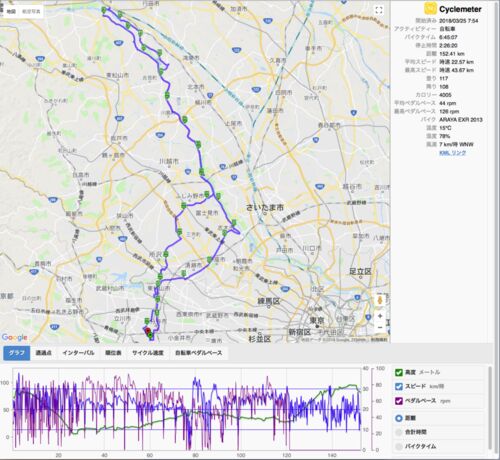
Task: Click the red finish marker on route
Action: tap(148, 331)
